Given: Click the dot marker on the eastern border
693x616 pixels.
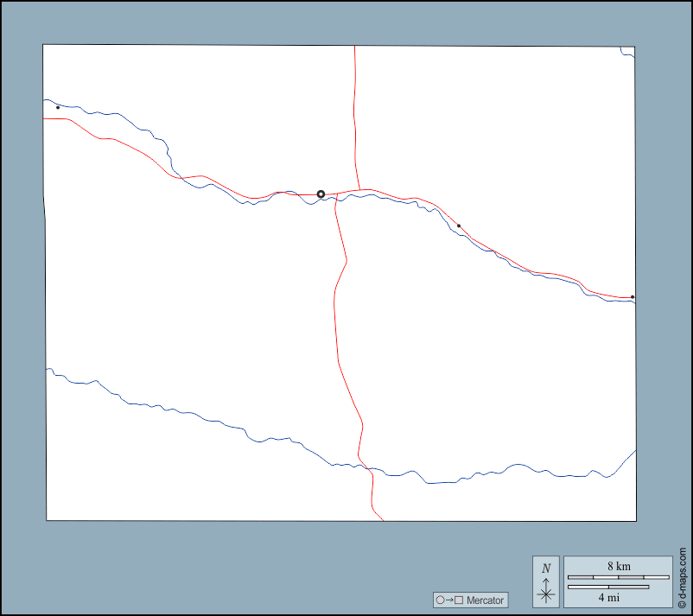Looking at the screenshot, I should [632, 297].
